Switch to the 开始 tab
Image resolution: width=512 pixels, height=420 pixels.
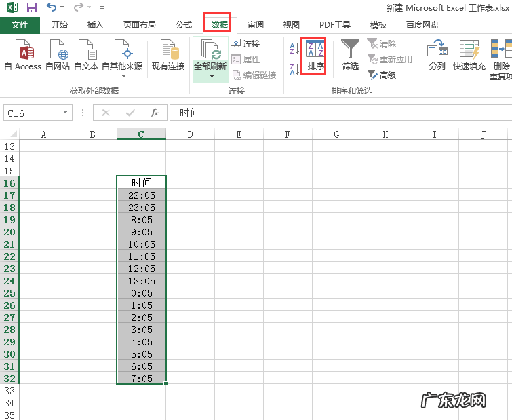coord(60,25)
